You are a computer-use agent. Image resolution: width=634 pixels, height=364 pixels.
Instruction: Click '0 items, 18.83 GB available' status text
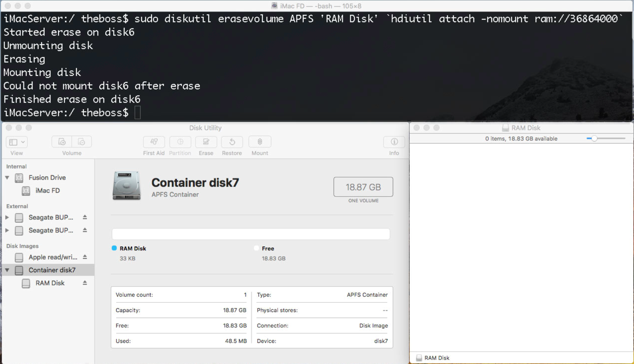(521, 139)
